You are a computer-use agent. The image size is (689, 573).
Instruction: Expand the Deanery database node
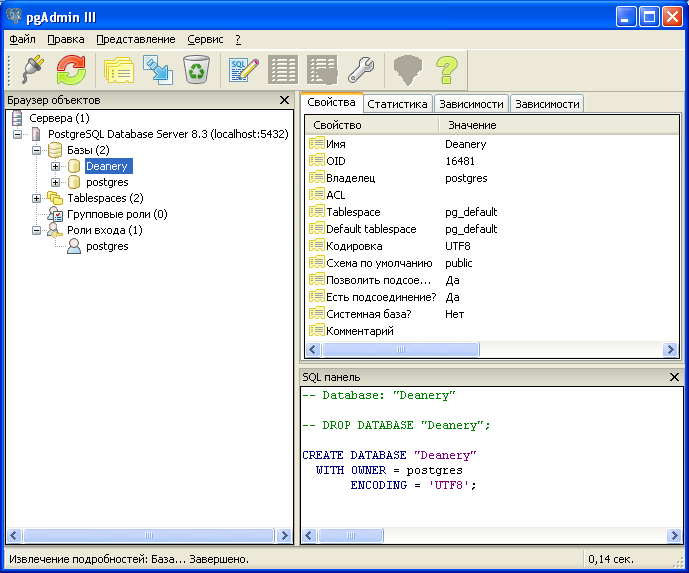click(55, 167)
